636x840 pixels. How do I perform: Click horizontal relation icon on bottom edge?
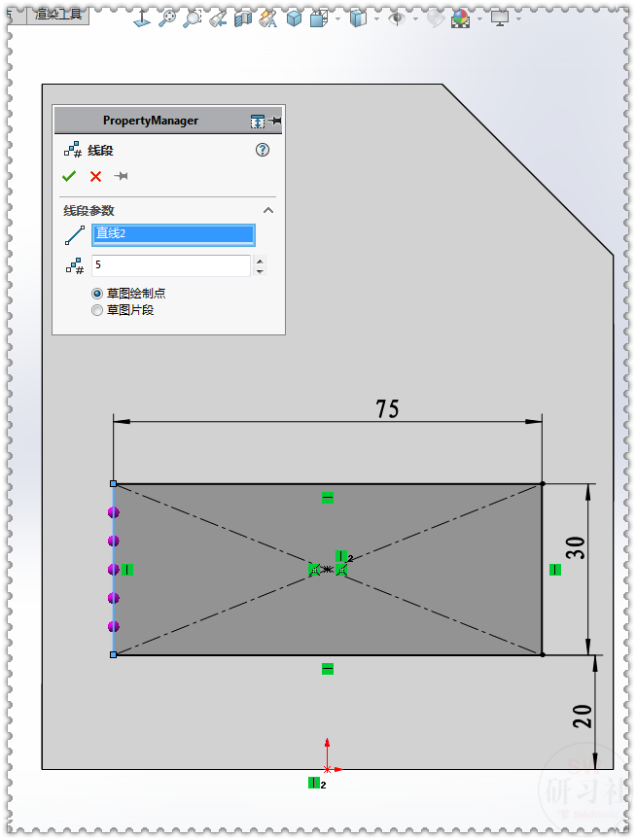(328, 669)
